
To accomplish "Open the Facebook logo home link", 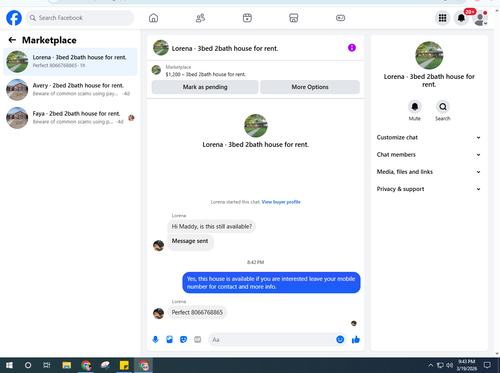I will click(14, 18).
